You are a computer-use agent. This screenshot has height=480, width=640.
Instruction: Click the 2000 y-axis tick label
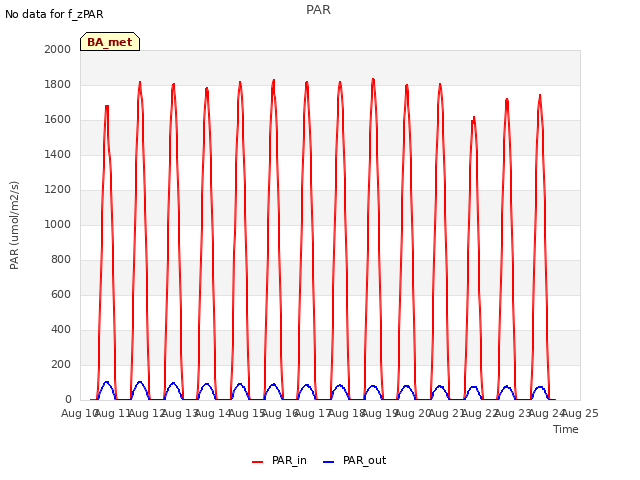(58, 49)
